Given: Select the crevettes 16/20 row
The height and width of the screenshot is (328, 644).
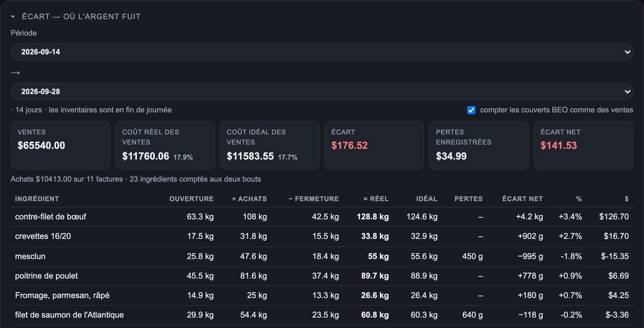Looking at the screenshot, I should [x=322, y=236].
